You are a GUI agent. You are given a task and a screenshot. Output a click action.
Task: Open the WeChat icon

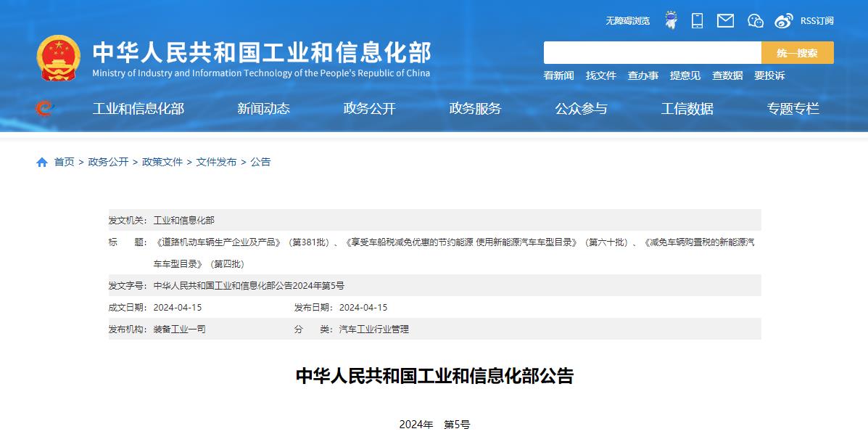tap(755, 21)
